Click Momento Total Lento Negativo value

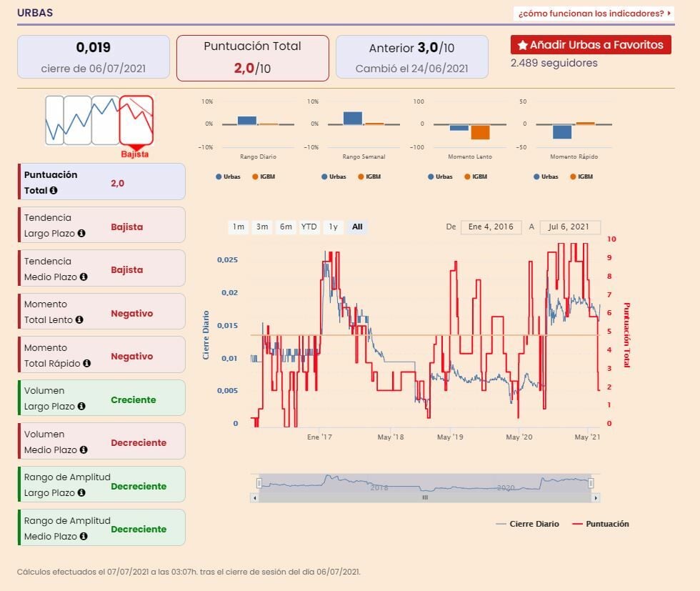click(x=131, y=314)
